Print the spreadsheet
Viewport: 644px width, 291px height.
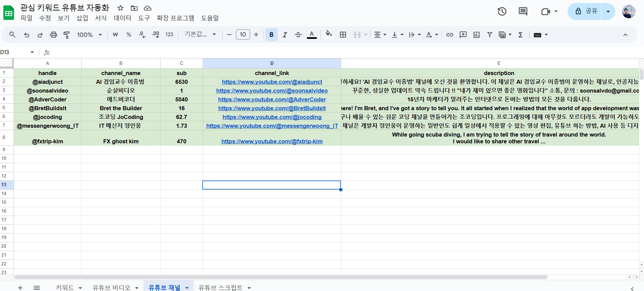point(53,34)
